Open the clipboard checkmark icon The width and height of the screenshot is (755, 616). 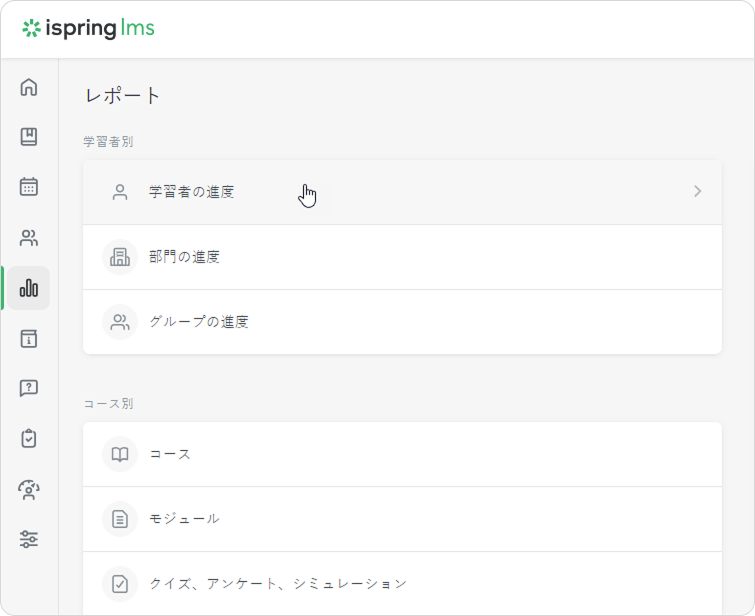29,438
